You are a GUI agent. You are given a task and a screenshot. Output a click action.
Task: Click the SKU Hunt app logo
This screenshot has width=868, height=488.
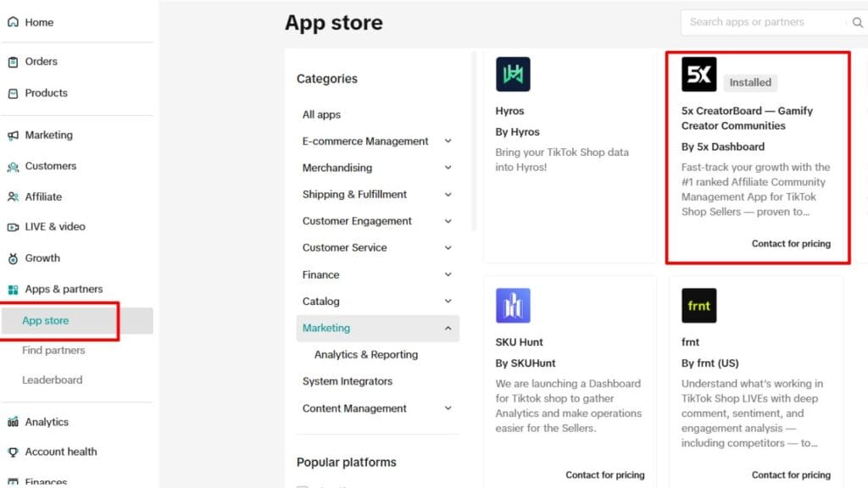tap(513, 306)
